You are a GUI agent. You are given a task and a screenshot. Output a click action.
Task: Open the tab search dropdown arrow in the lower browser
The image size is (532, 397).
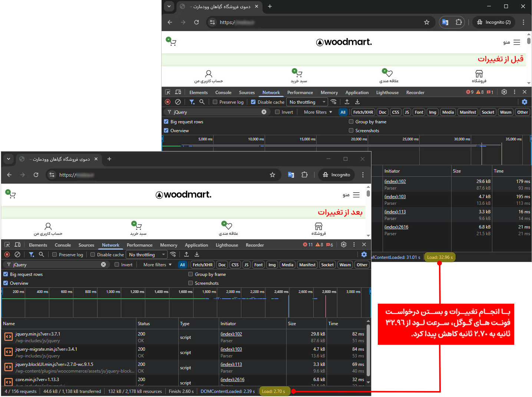tap(8, 159)
